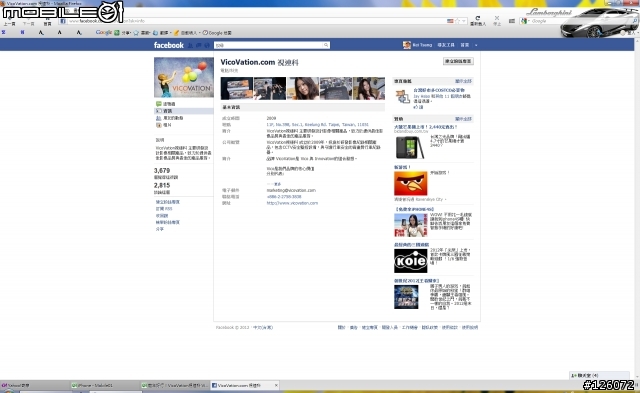Click the 2,815 talking about count
This screenshot has width=640, height=393.
pos(162,185)
